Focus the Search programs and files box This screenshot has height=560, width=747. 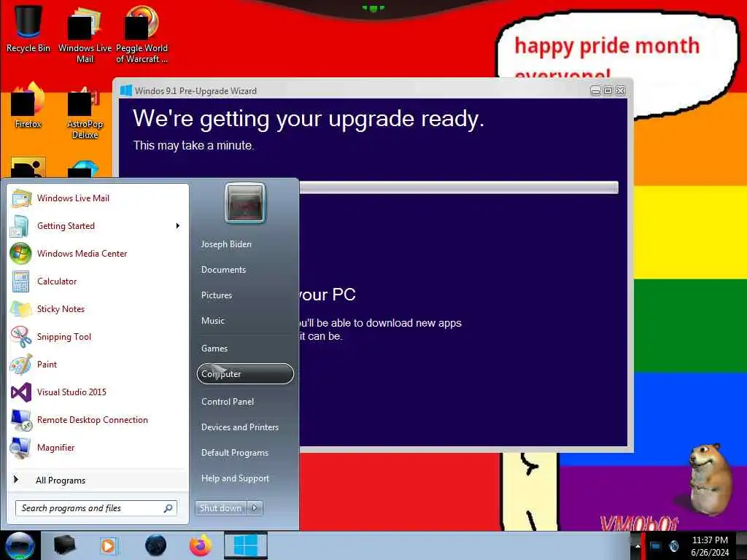(x=96, y=508)
